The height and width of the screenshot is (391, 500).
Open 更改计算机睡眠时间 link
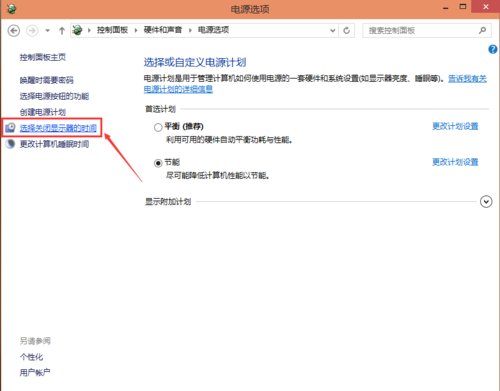(x=54, y=144)
